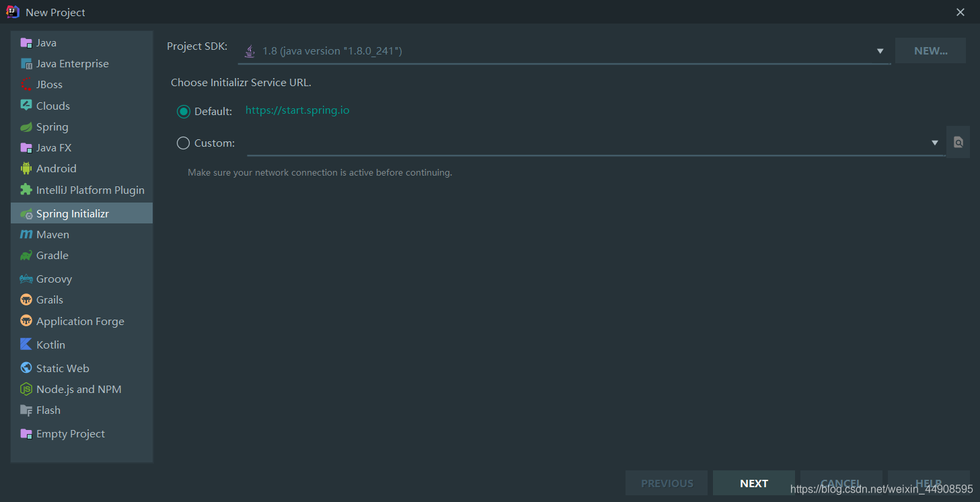The image size is (980, 502).
Task: Select 'Grails' in the project list
Action: [81, 300]
